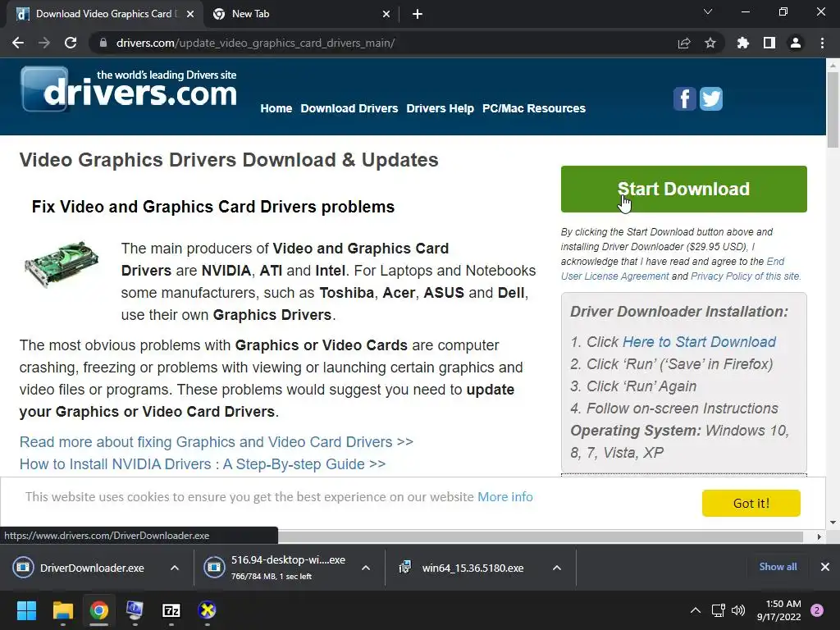Open the computer monitor taskbar app
This screenshot has height=630, width=840.
click(x=135, y=610)
